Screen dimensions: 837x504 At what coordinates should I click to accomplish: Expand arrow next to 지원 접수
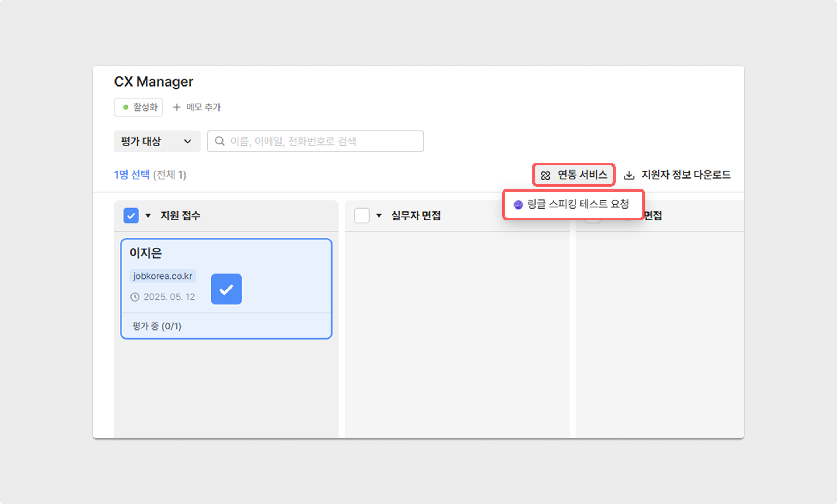click(x=148, y=216)
